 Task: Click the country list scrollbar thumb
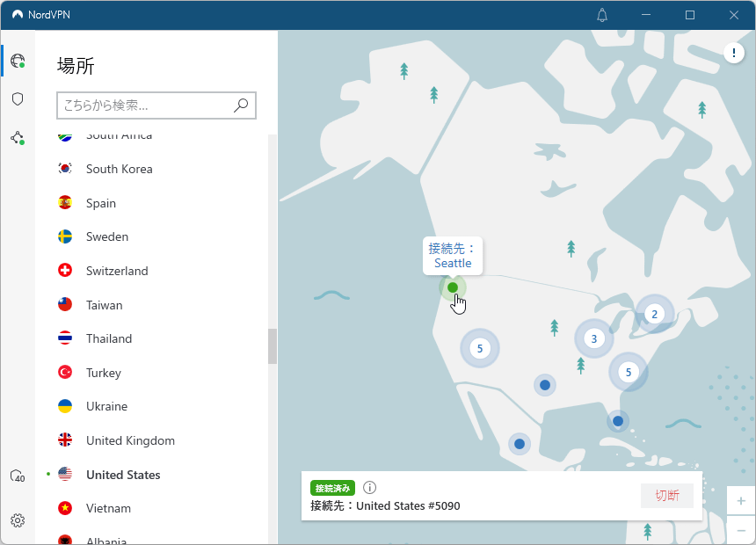[273, 346]
